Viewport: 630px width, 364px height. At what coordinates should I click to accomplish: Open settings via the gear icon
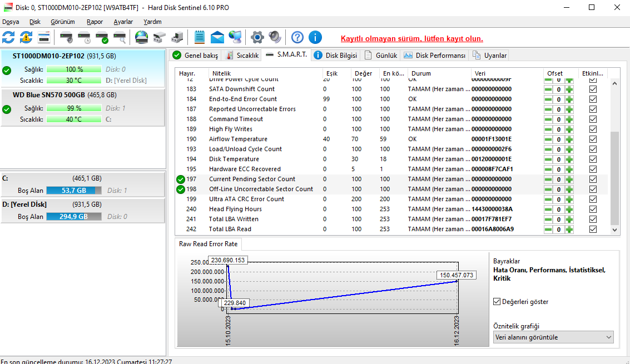point(257,37)
